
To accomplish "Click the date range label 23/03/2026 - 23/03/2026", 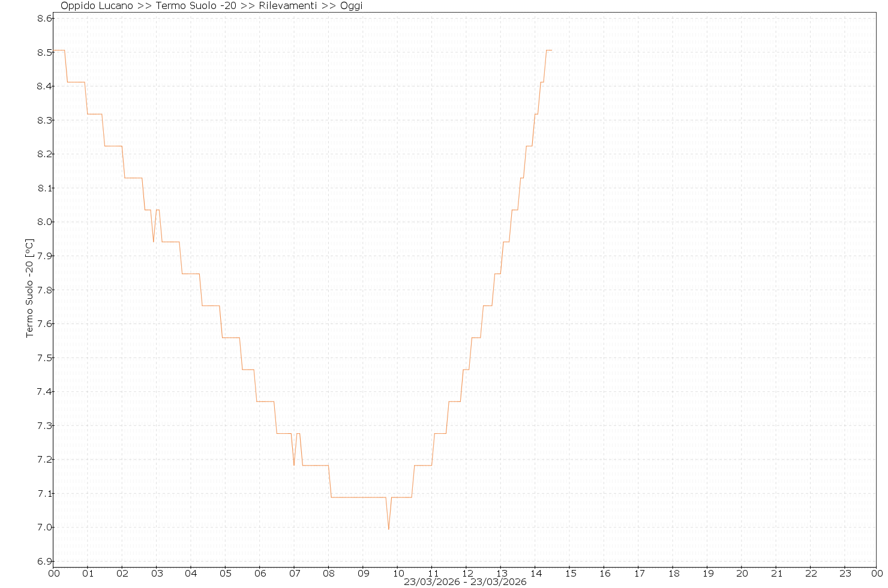I will pos(465,582).
